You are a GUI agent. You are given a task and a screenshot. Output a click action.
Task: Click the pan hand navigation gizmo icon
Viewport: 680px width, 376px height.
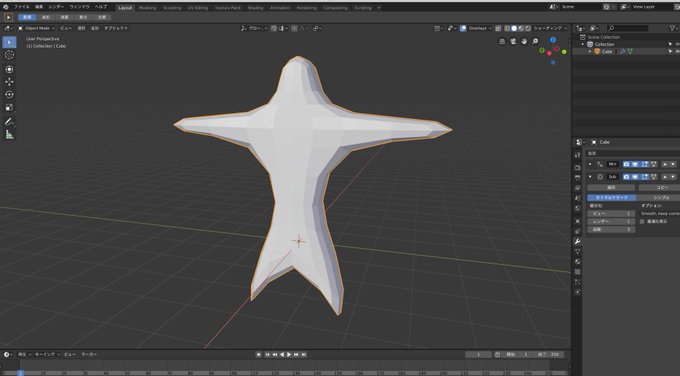point(524,41)
